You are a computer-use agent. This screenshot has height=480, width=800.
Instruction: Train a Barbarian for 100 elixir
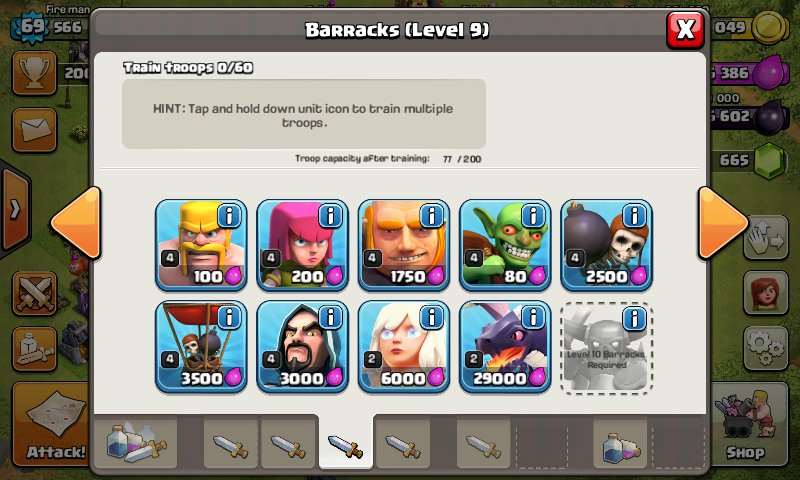[201, 245]
